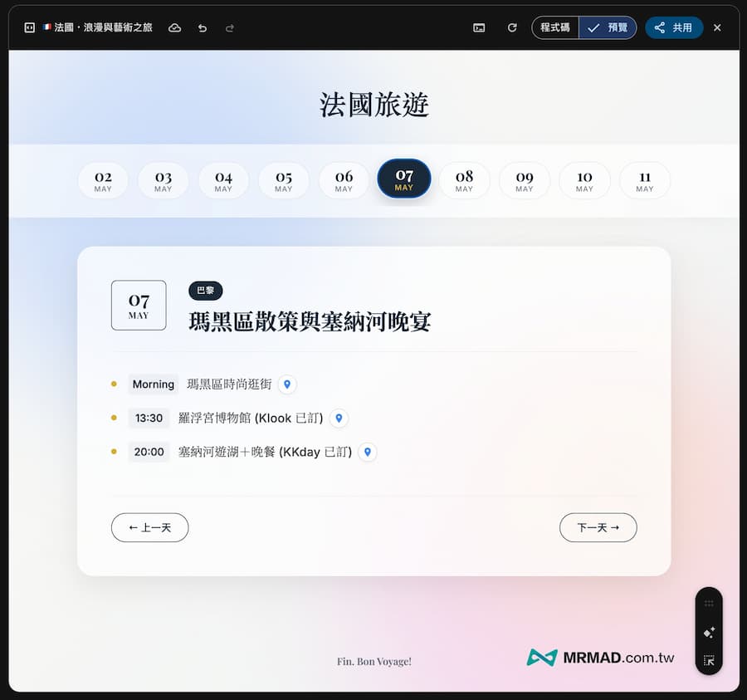Open the preview in a new window icon
The width and height of the screenshot is (747, 700).
pos(479,27)
